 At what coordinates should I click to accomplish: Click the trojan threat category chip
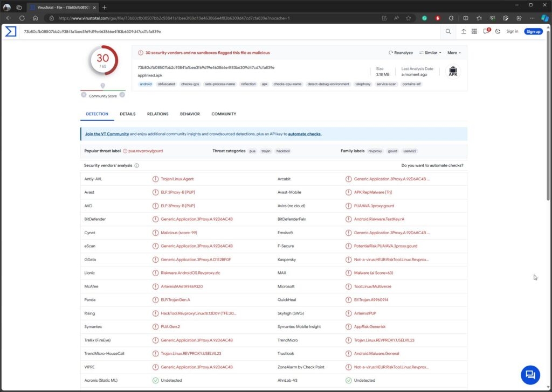[x=266, y=151]
